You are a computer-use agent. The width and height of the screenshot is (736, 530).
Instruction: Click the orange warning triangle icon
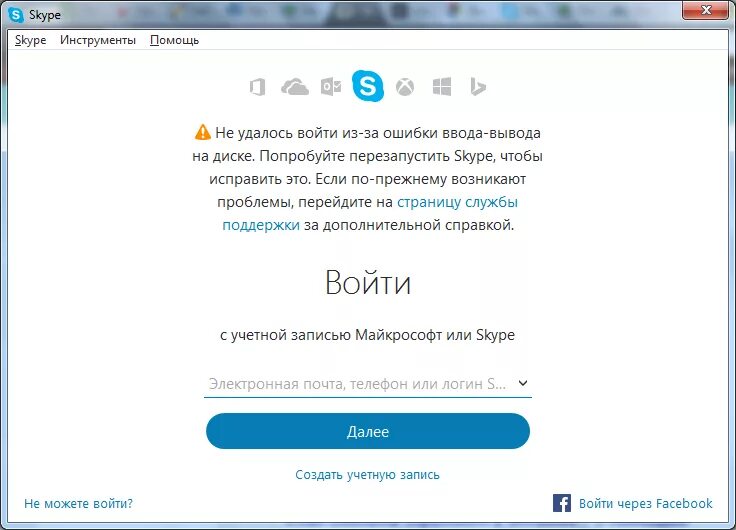click(x=203, y=132)
